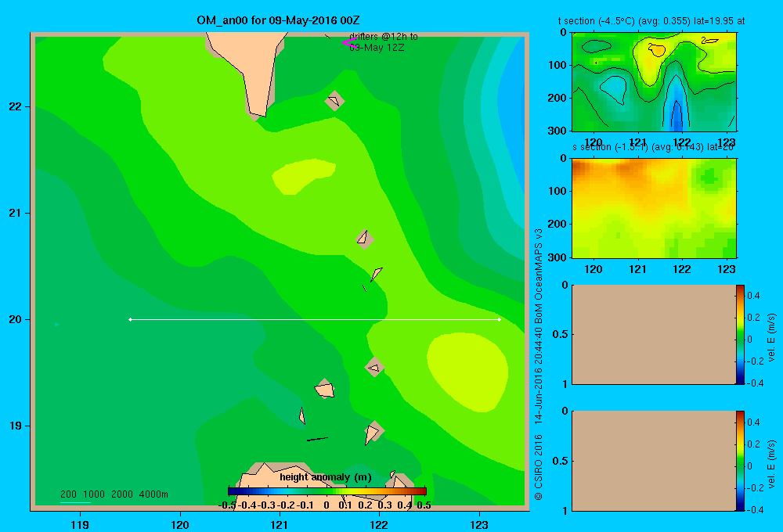The height and width of the screenshot is (532, 783).
Task: Click the magenta drifter arrow marker
Action: pyautogui.click(x=348, y=43)
